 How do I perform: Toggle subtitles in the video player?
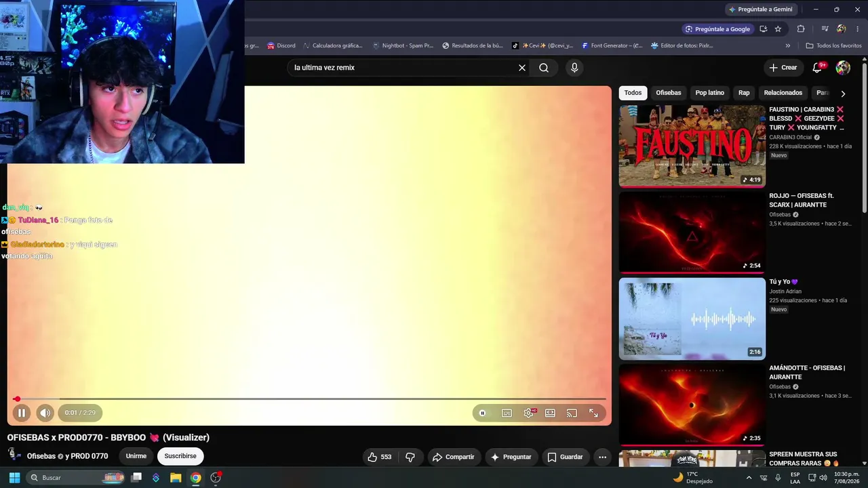click(507, 413)
